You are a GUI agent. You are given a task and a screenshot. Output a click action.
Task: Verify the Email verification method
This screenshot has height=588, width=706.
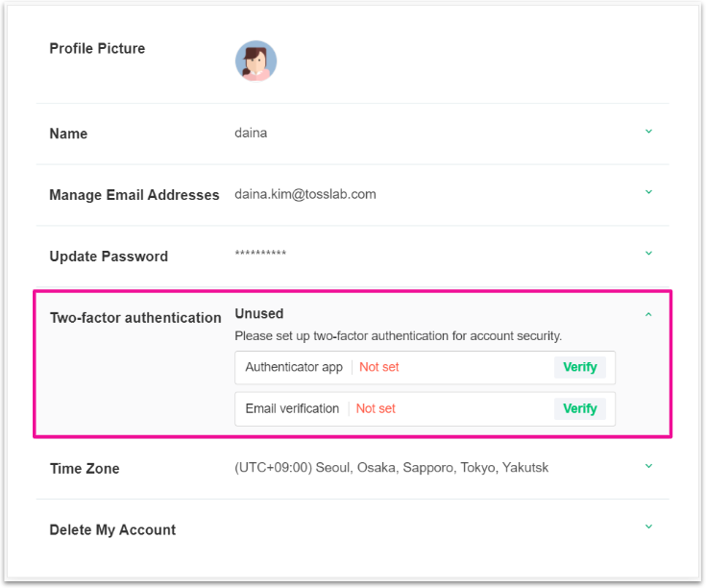[579, 408]
